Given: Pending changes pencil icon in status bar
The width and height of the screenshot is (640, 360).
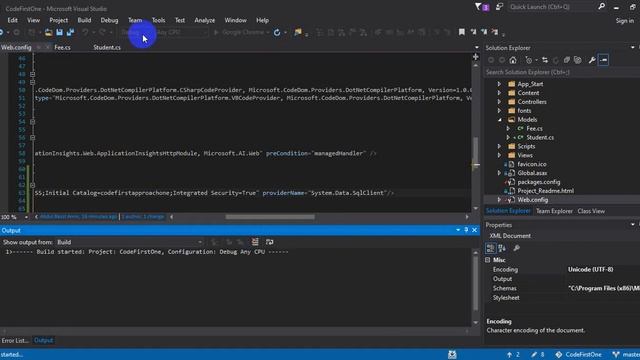Looking at the screenshot, I should tap(534, 355).
